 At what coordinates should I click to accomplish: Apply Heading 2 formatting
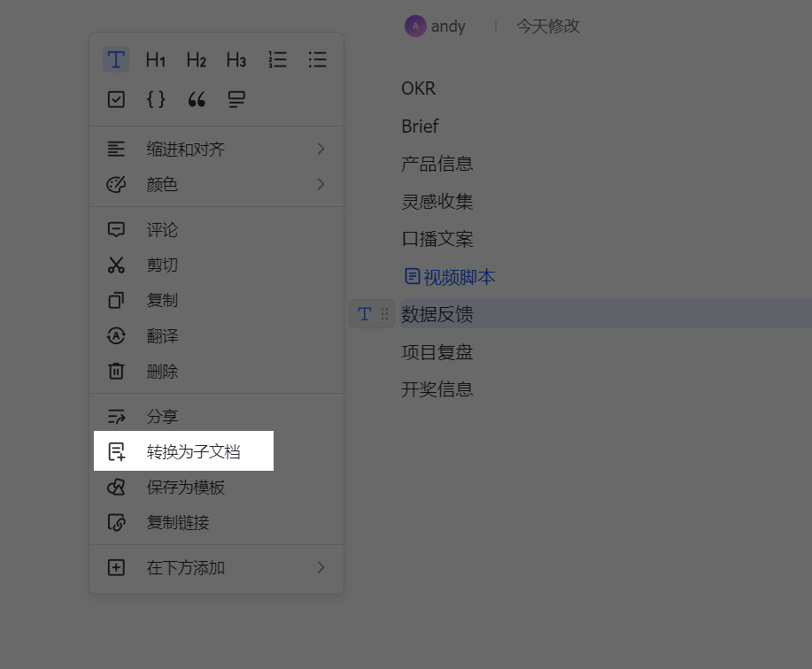click(196, 59)
